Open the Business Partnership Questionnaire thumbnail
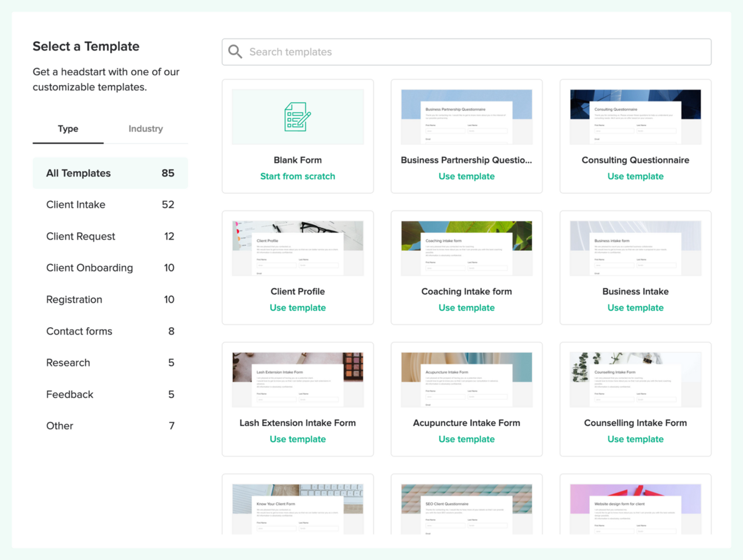The image size is (743, 560). 466,117
